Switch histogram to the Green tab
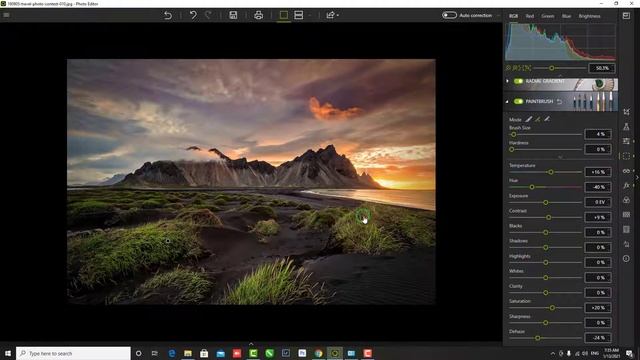The image size is (640, 360). [x=548, y=16]
